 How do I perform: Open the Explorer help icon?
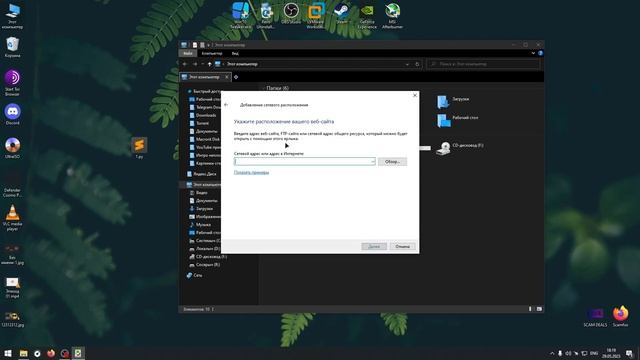pos(540,53)
